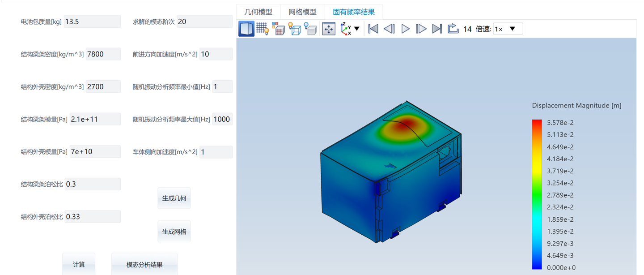Open the axis view dropdown arrow

tap(357, 29)
